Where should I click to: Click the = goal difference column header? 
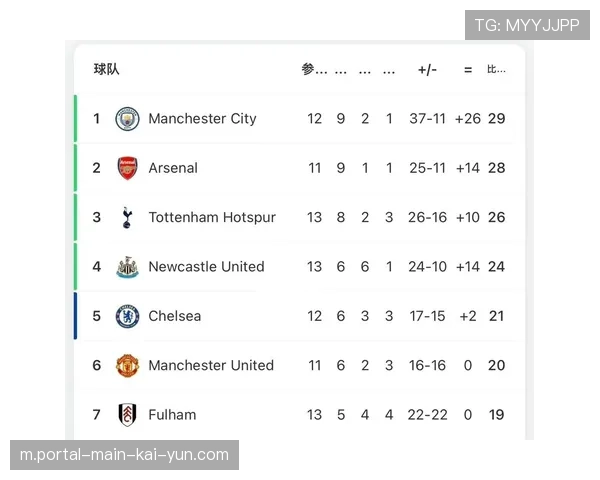468,70
